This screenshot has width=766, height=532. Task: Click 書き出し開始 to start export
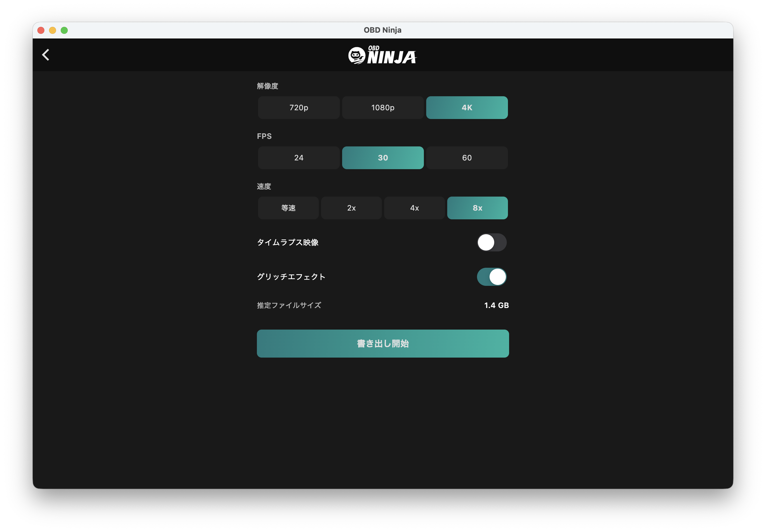383,343
